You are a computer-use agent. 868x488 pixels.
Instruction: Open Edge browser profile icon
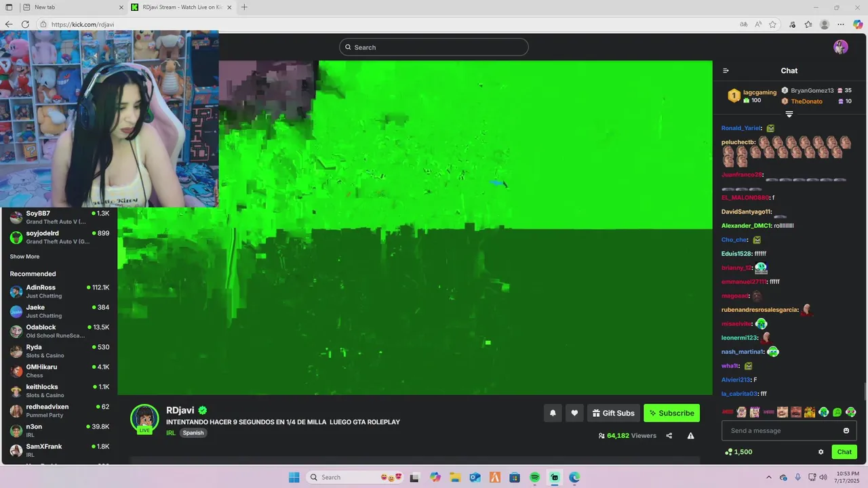825,24
